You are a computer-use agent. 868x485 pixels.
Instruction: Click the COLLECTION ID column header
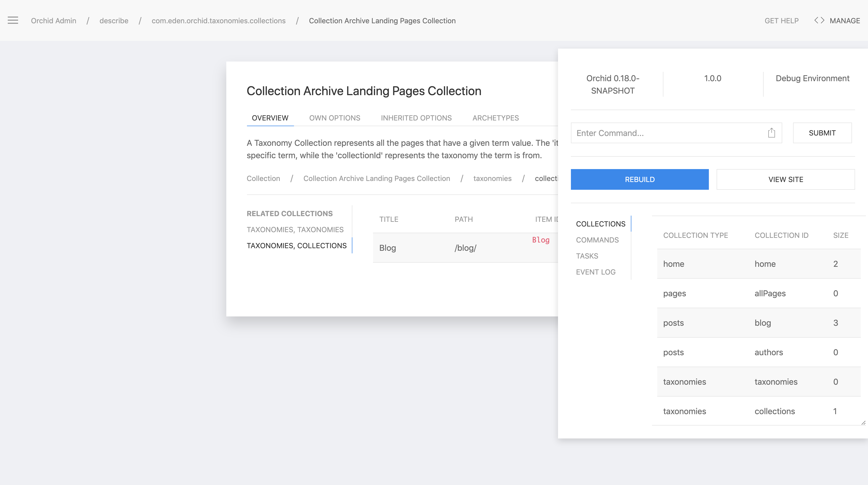(x=781, y=236)
